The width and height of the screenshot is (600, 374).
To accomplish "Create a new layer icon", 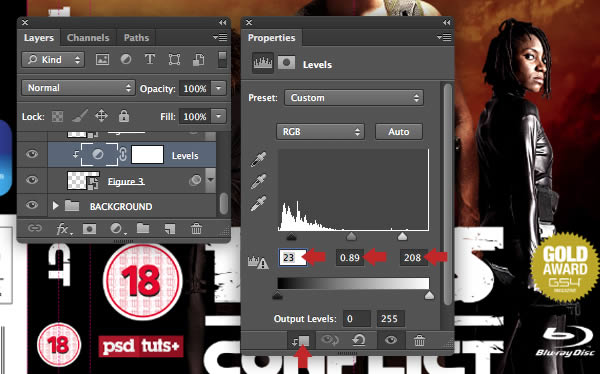I will click(x=170, y=229).
